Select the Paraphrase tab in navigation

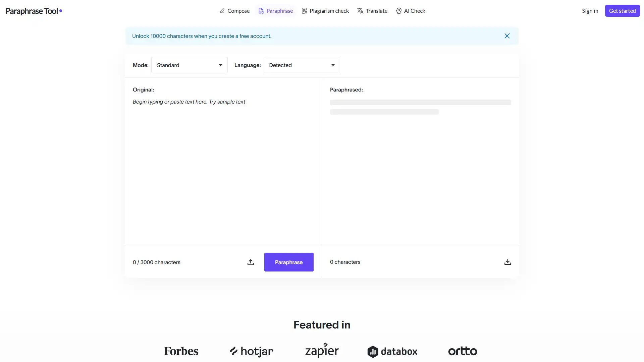pyautogui.click(x=276, y=11)
